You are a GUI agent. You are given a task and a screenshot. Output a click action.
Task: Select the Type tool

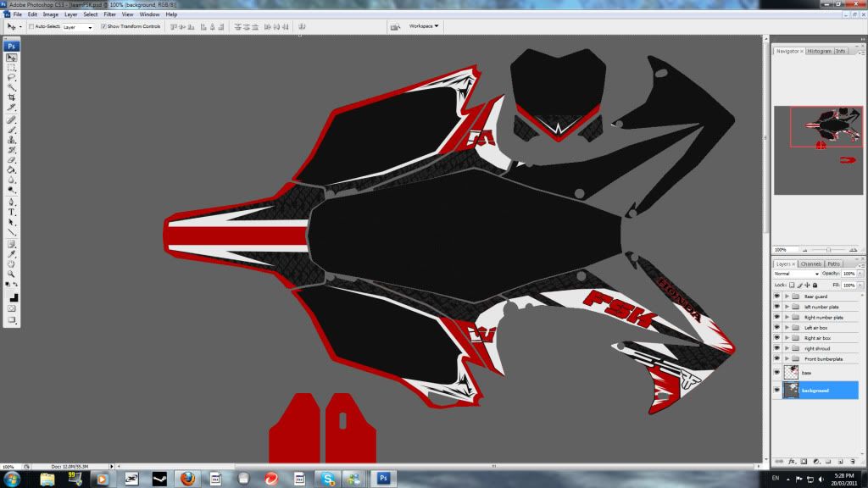(12, 212)
